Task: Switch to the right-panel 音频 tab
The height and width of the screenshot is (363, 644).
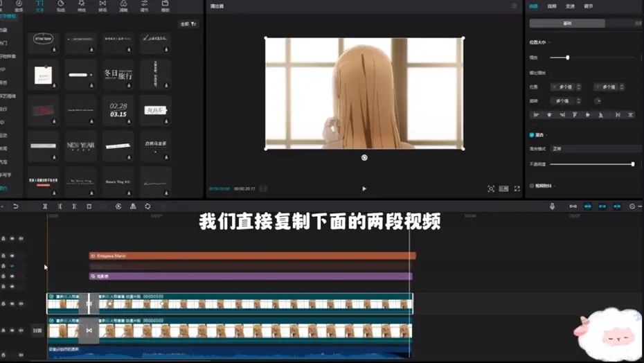Action: (552, 6)
